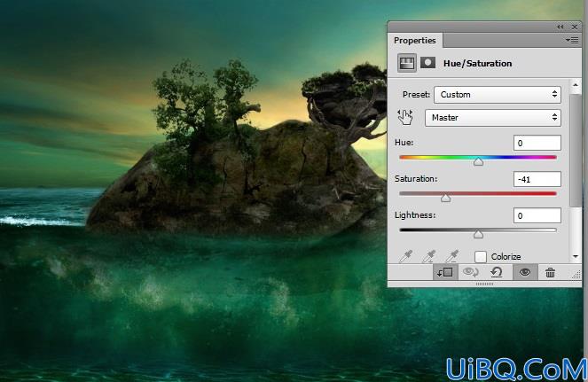588x382 pixels.
Task: Click the Hue label text
Action: (404, 143)
